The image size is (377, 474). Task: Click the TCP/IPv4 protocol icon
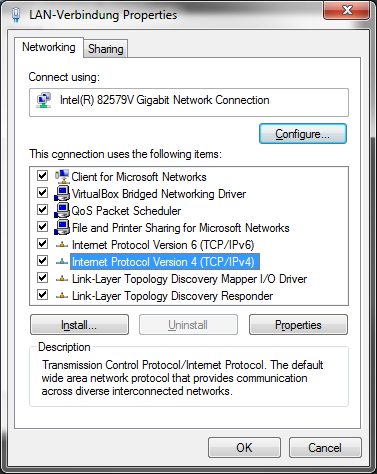pyautogui.click(x=62, y=262)
